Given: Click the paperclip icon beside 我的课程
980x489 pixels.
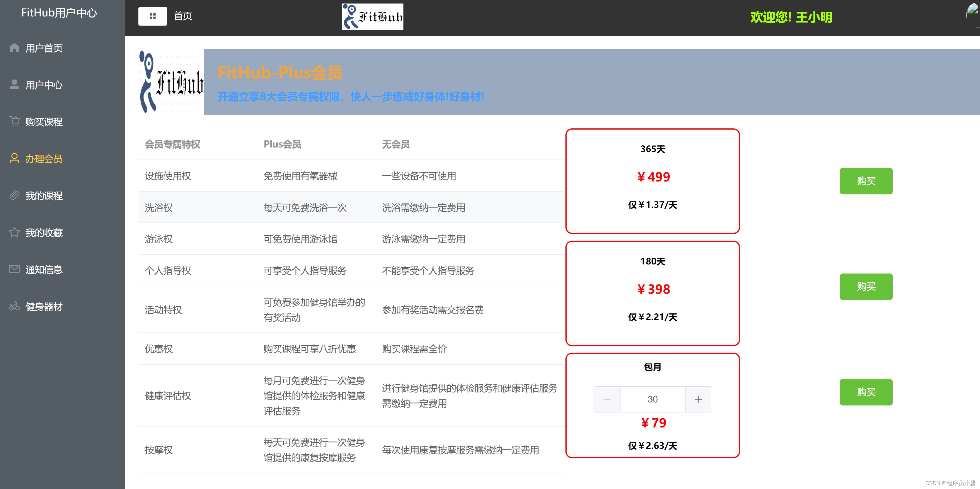Looking at the screenshot, I should point(14,195).
